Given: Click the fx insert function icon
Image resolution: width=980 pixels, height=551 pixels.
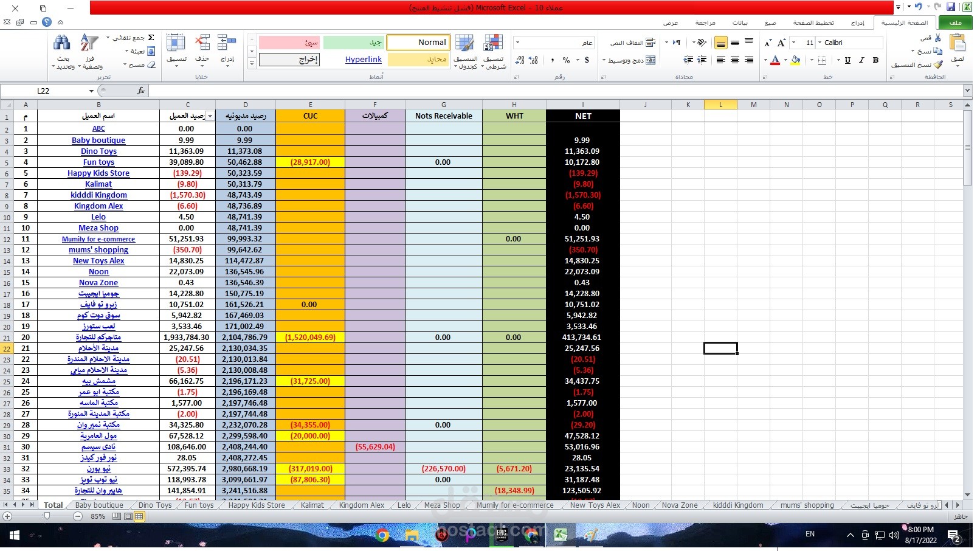Looking at the screenshot, I should pyautogui.click(x=140, y=91).
